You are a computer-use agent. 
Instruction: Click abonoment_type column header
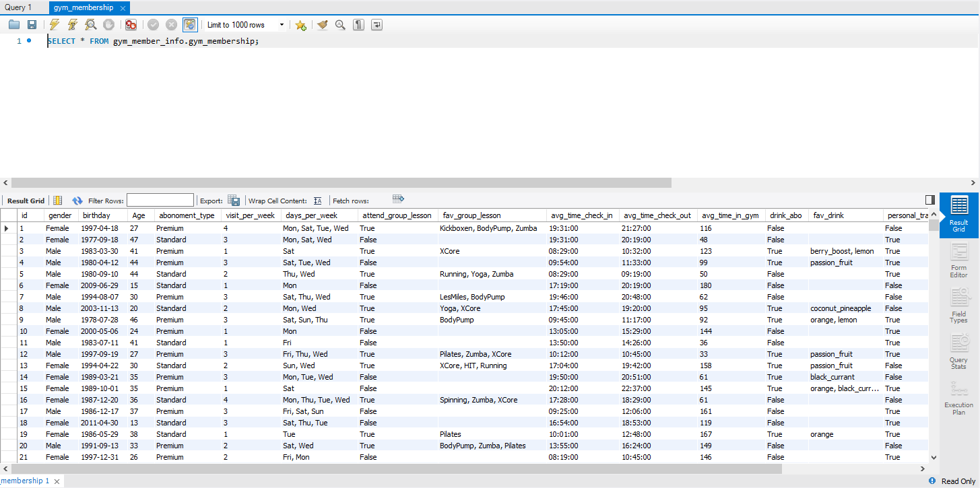coord(187,215)
